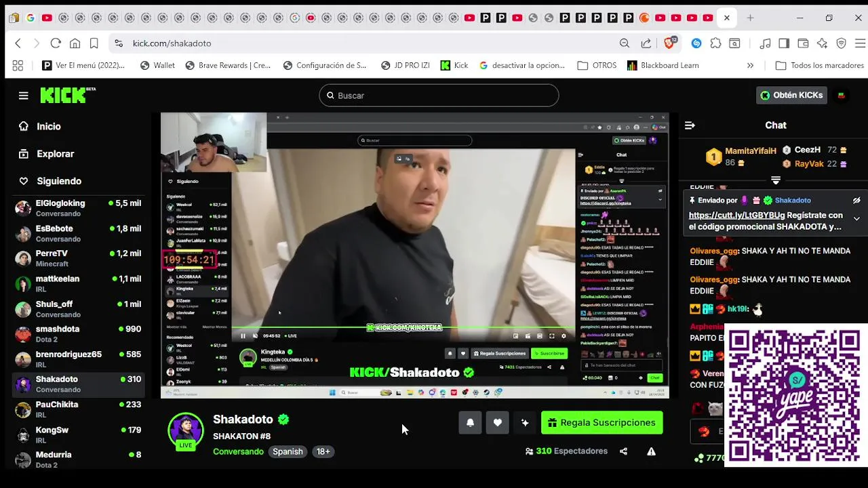Open smashdota Dota 2 channel
The width and height of the screenshot is (868, 488).
79,334
